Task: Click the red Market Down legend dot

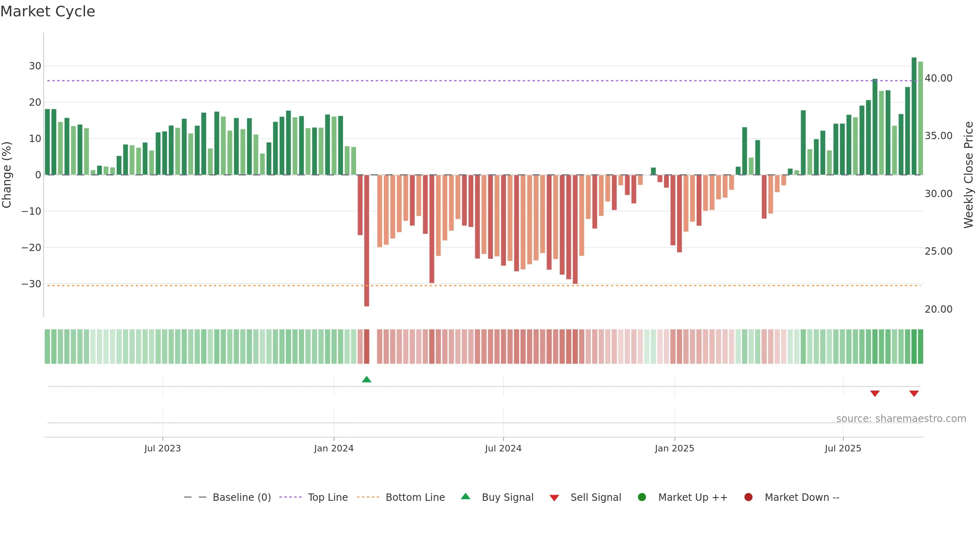Action: coord(748,497)
